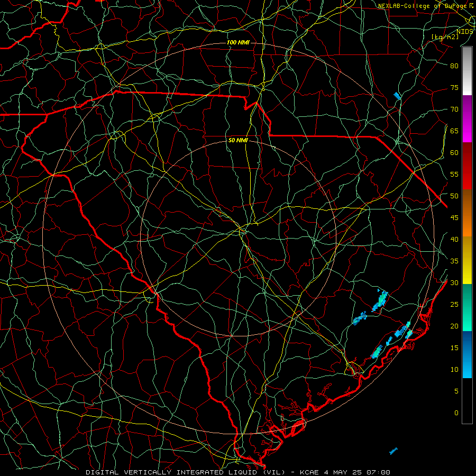
Task: Click the 100 NMI range ring label
Action: click(238, 42)
